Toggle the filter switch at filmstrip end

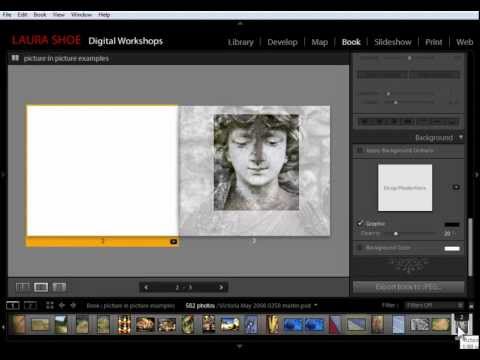(471, 306)
